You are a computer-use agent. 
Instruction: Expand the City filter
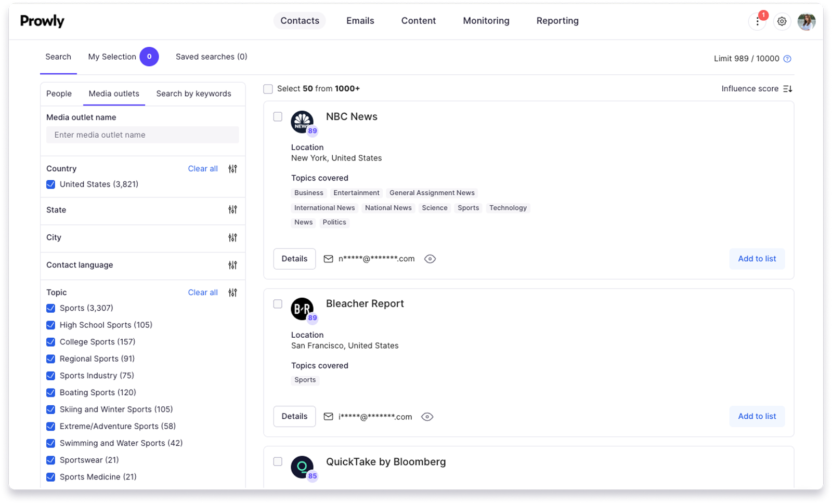click(x=232, y=237)
